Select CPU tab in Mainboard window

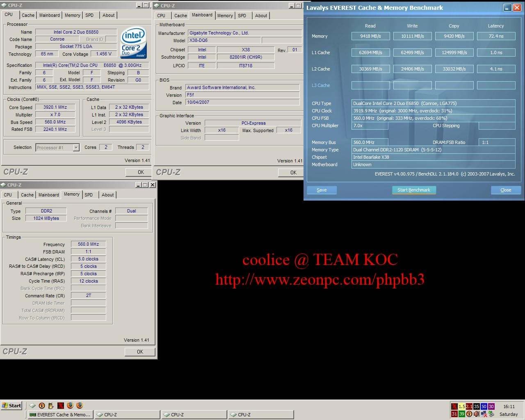pyautogui.click(x=161, y=16)
